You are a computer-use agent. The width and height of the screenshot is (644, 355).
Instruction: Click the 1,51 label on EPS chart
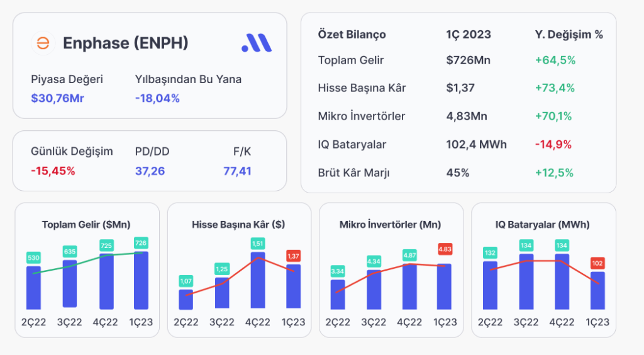pyautogui.click(x=257, y=244)
